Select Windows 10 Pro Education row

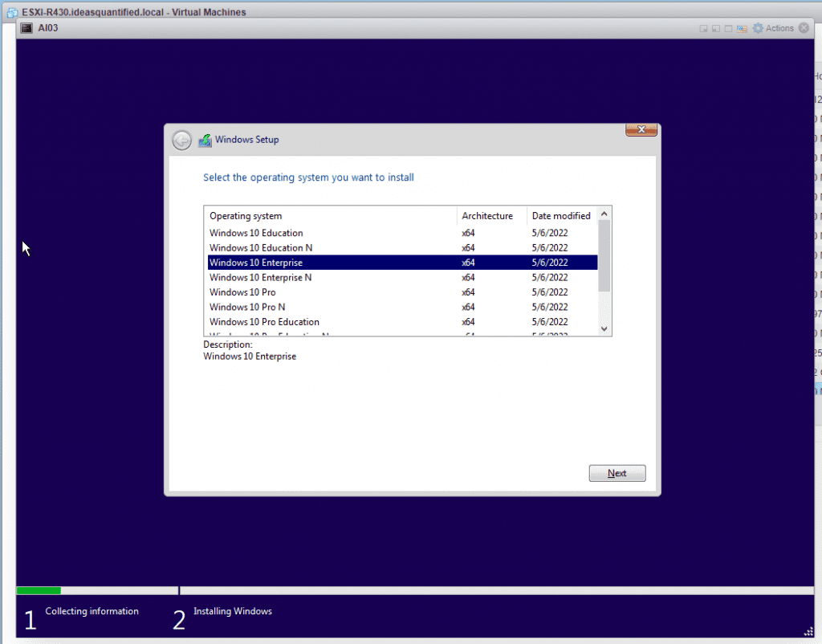tap(402, 322)
